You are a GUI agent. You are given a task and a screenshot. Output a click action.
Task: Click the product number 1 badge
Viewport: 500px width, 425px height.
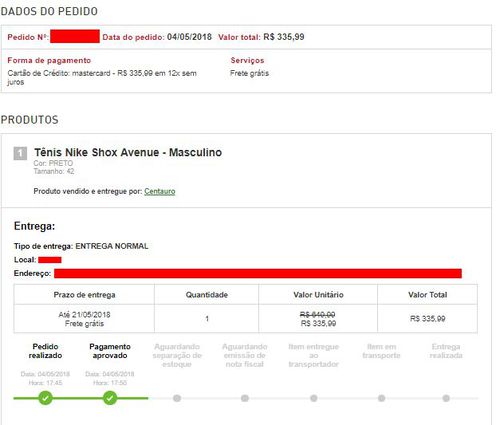point(20,153)
